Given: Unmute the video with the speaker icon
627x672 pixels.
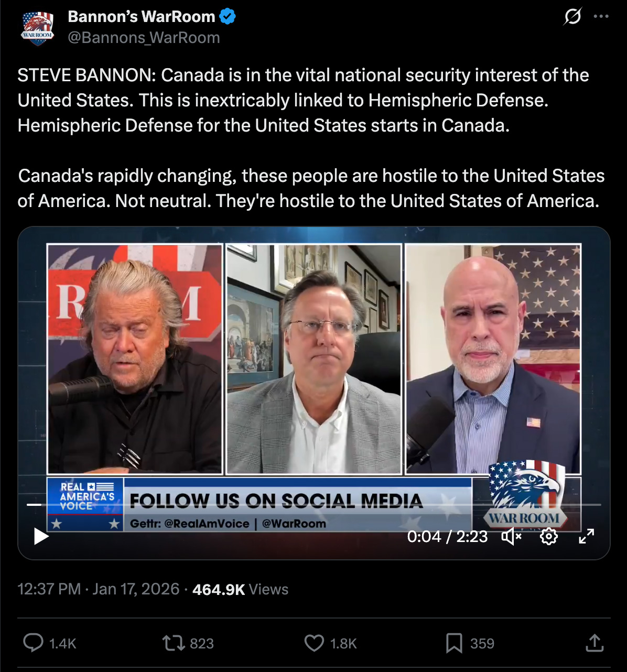Looking at the screenshot, I should [x=511, y=536].
